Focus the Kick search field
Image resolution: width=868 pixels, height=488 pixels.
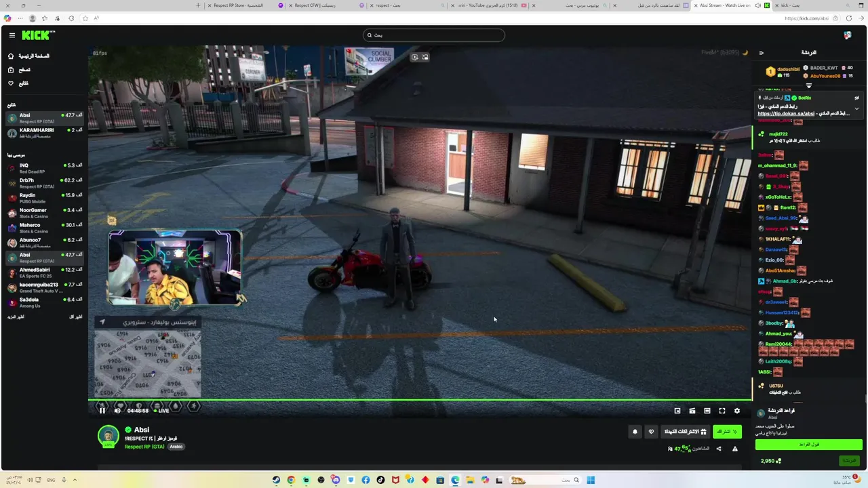(434, 35)
